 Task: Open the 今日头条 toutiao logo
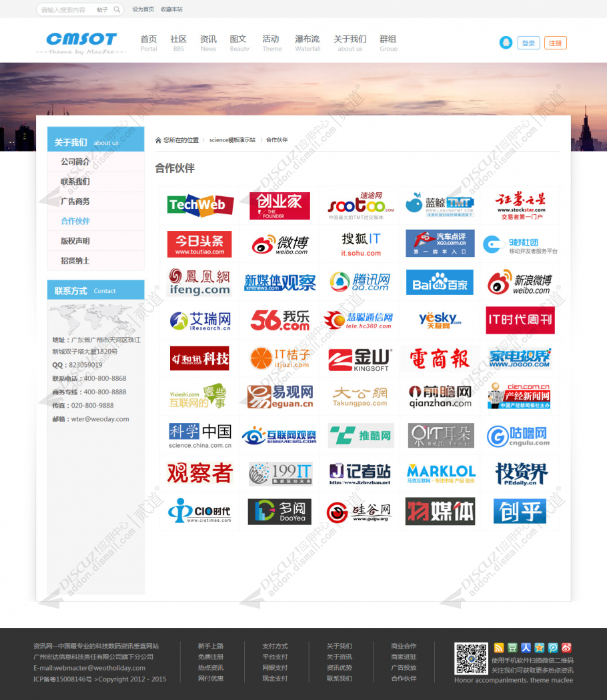199,244
